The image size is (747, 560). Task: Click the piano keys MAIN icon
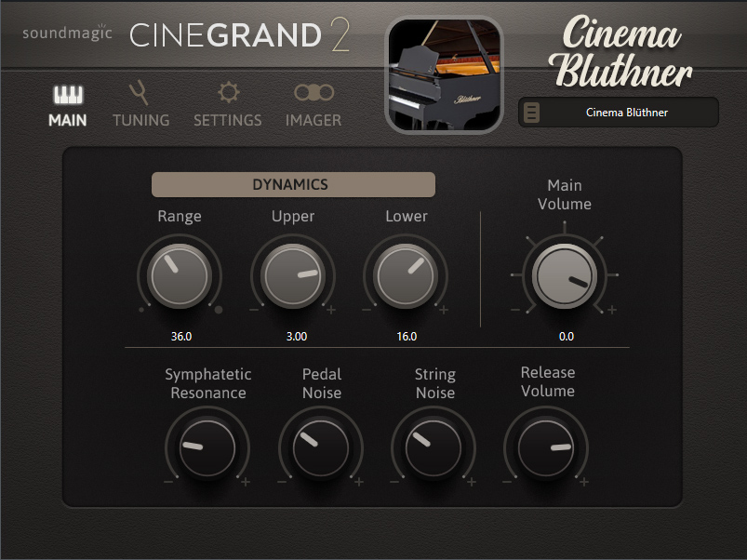coord(67,95)
